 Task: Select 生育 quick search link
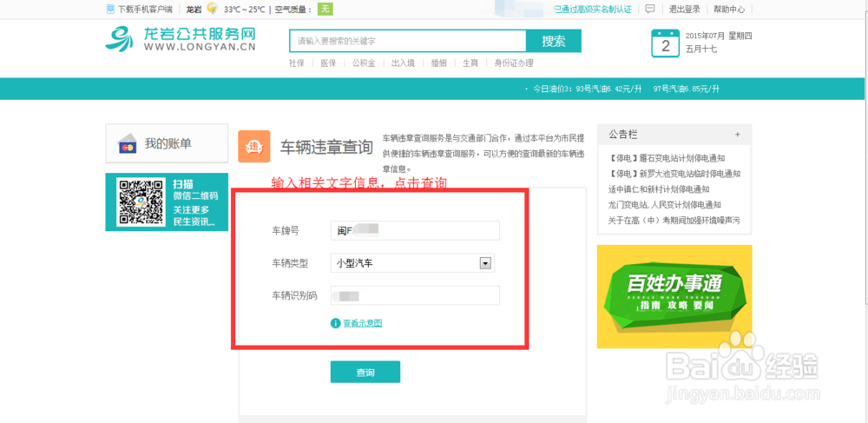470,63
